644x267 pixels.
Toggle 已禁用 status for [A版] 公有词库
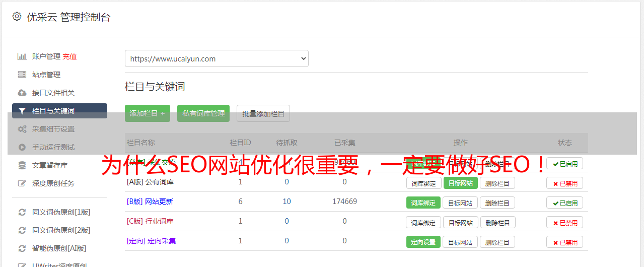565,183
